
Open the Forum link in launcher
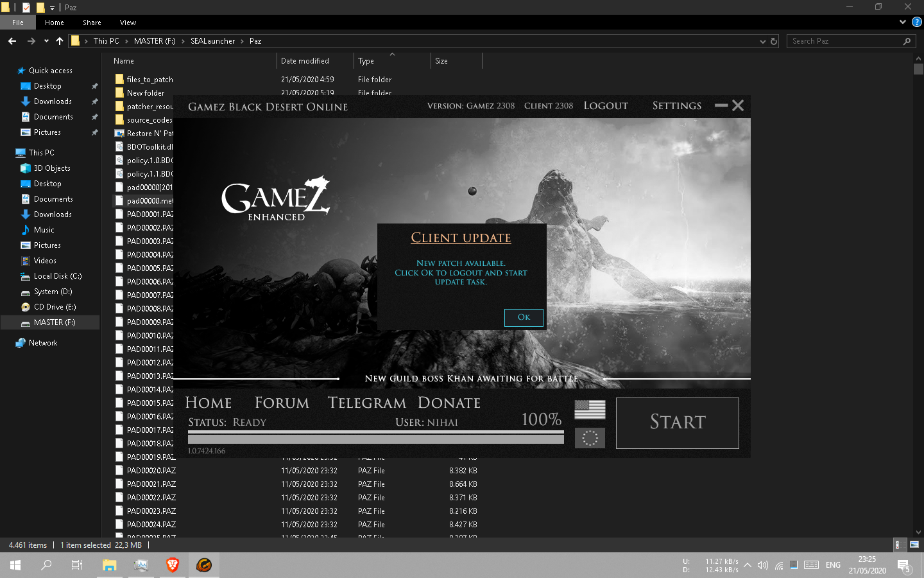point(282,403)
